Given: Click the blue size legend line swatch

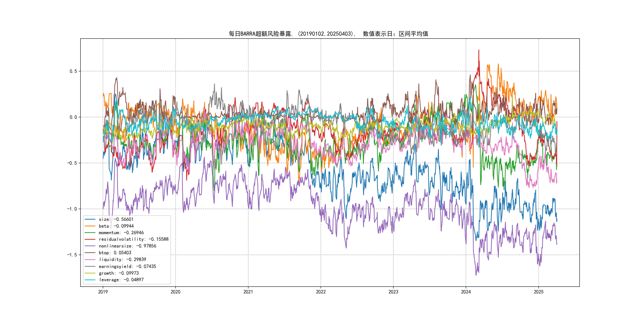Looking at the screenshot, I should pyautogui.click(x=90, y=219).
